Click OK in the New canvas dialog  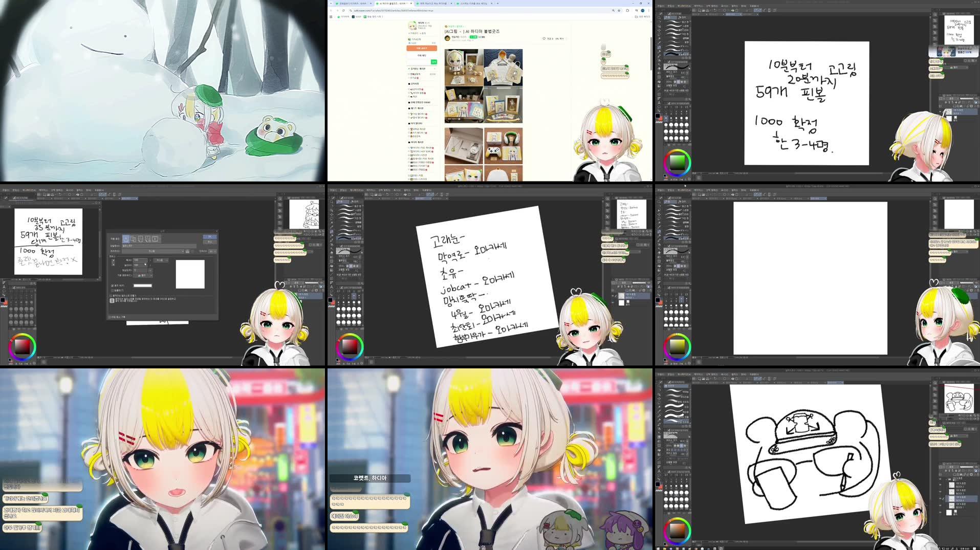point(210,237)
